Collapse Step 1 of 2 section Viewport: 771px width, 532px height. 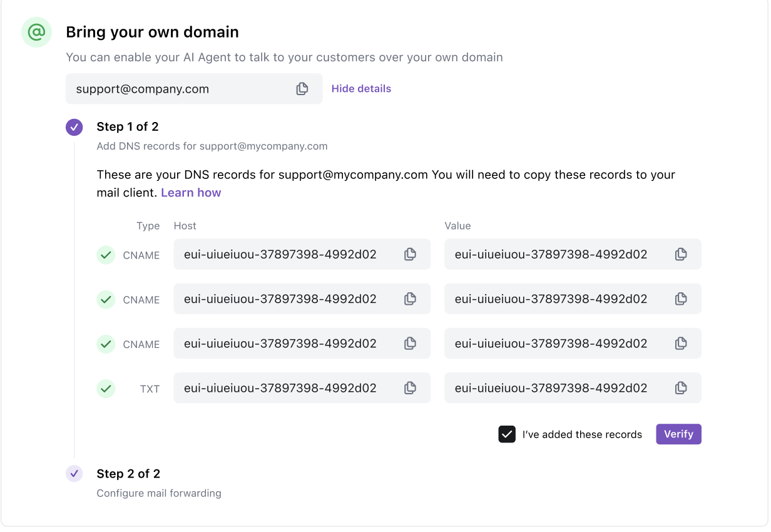pyautogui.click(x=127, y=127)
